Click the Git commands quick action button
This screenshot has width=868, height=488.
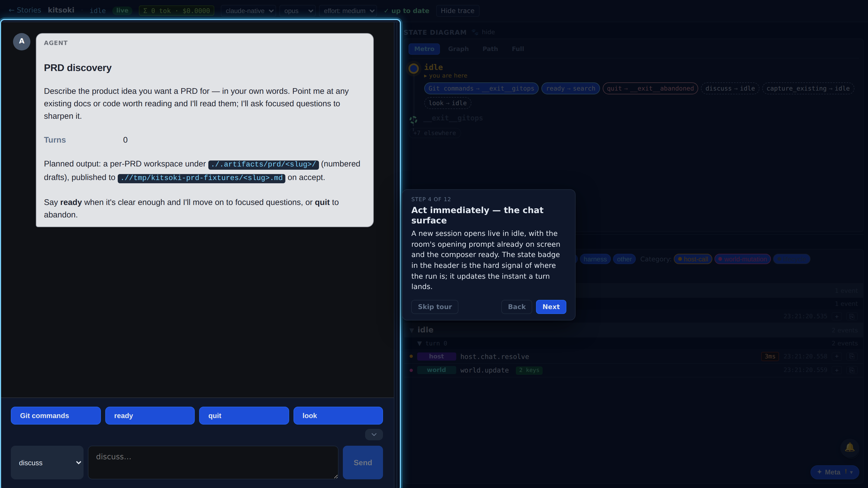click(56, 416)
